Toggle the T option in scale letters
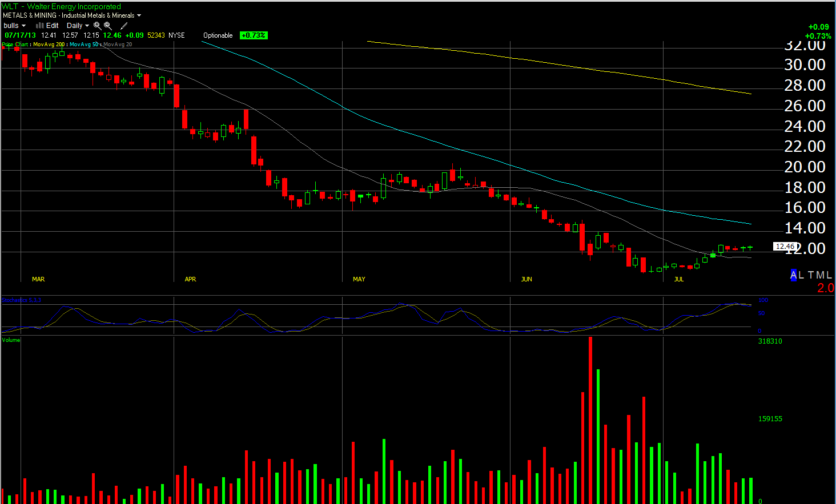The width and height of the screenshot is (836, 504). (811, 275)
